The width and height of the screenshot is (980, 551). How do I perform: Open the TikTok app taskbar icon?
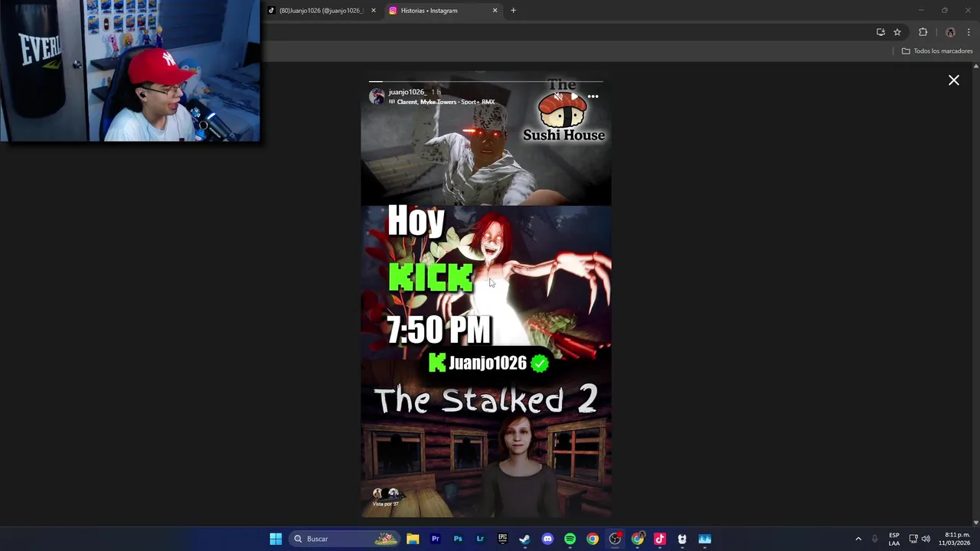(660, 539)
